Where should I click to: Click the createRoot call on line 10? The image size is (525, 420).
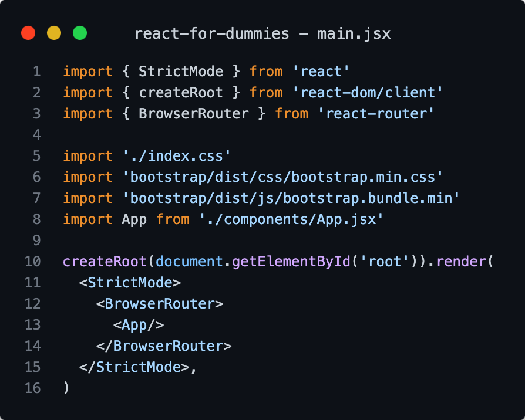pos(105,261)
